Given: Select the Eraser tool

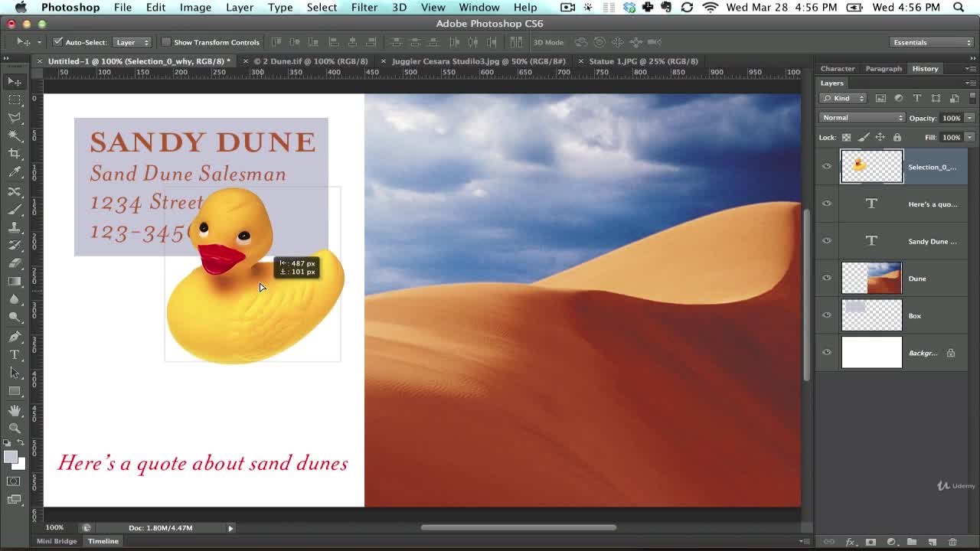Looking at the screenshot, I should (x=15, y=263).
